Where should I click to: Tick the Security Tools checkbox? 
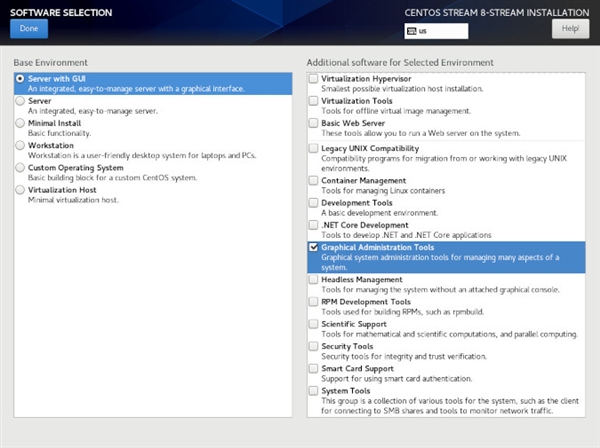point(314,346)
